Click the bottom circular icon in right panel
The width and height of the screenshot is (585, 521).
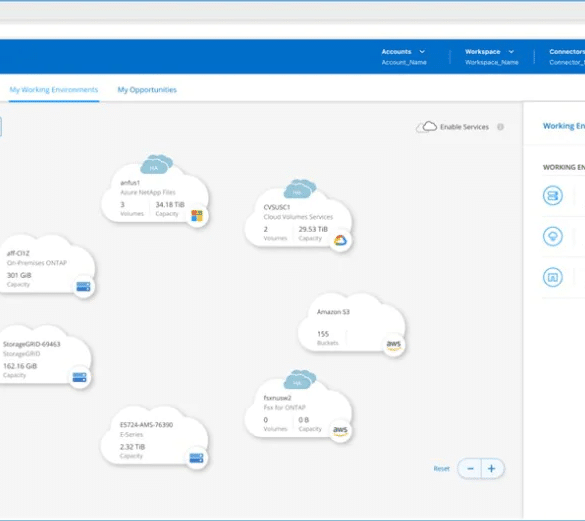(553, 277)
